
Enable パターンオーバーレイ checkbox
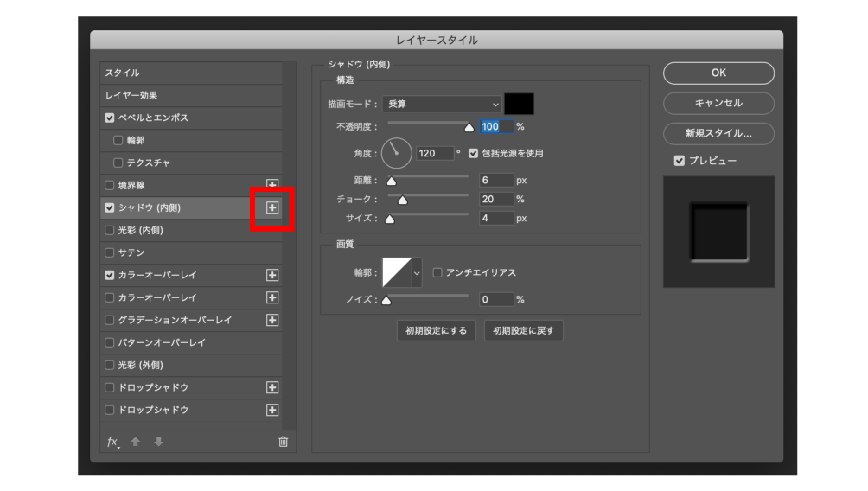point(110,342)
